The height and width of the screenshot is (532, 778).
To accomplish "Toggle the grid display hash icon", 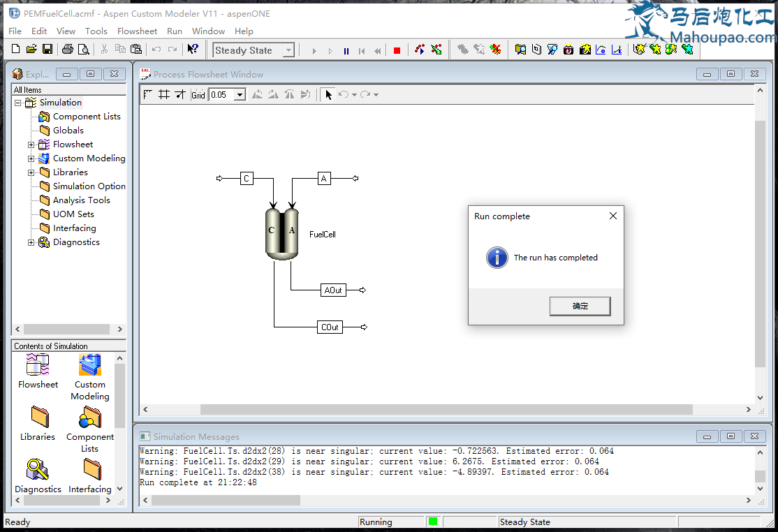I will (x=163, y=94).
